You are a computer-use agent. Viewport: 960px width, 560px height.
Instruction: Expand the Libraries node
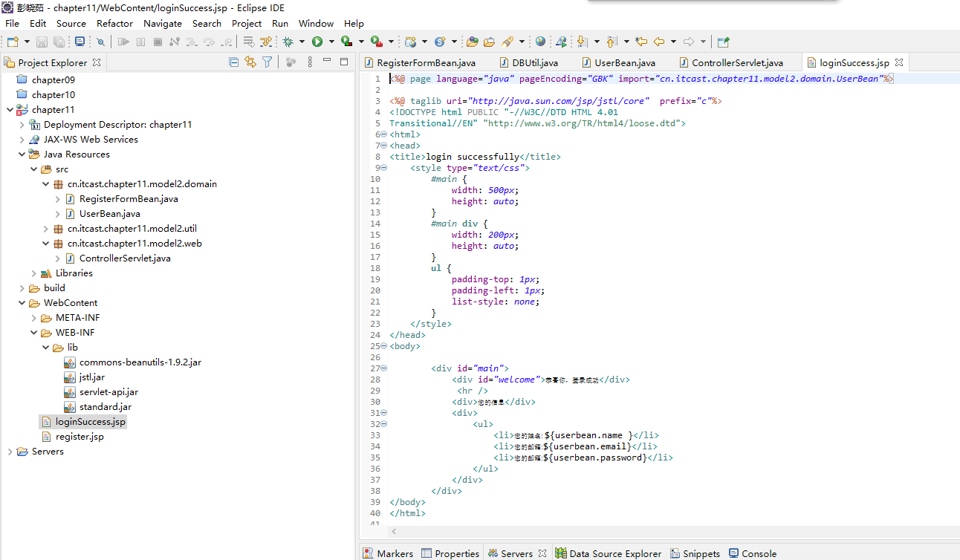pyautogui.click(x=33, y=273)
